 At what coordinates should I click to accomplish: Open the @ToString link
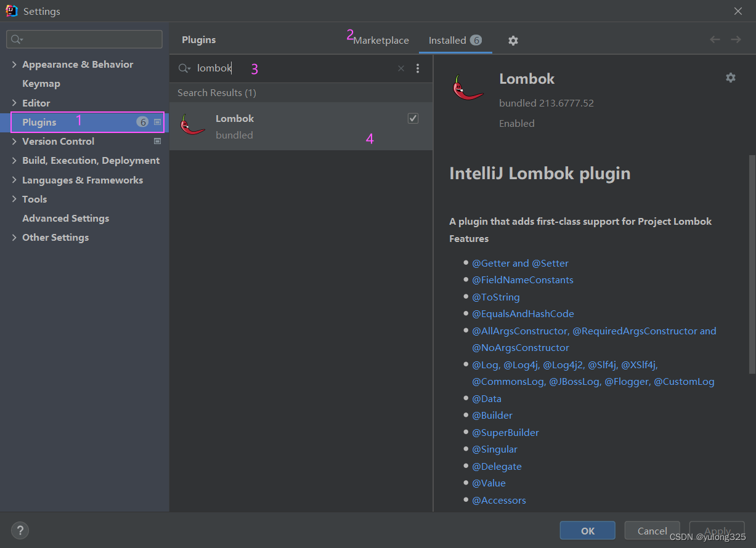[x=496, y=297]
